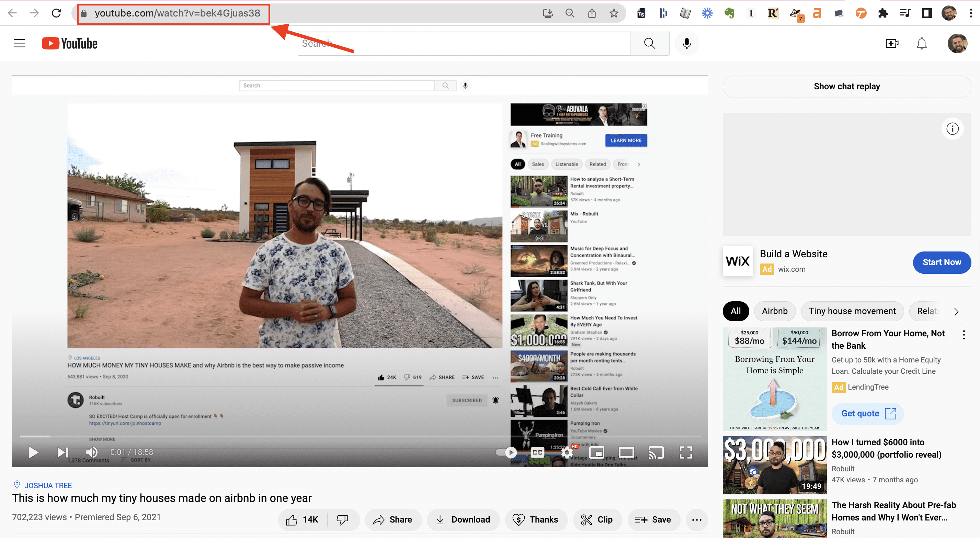Cast the video to a TV
The height and width of the screenshot is (538, 980).
[x=656, y=452]
